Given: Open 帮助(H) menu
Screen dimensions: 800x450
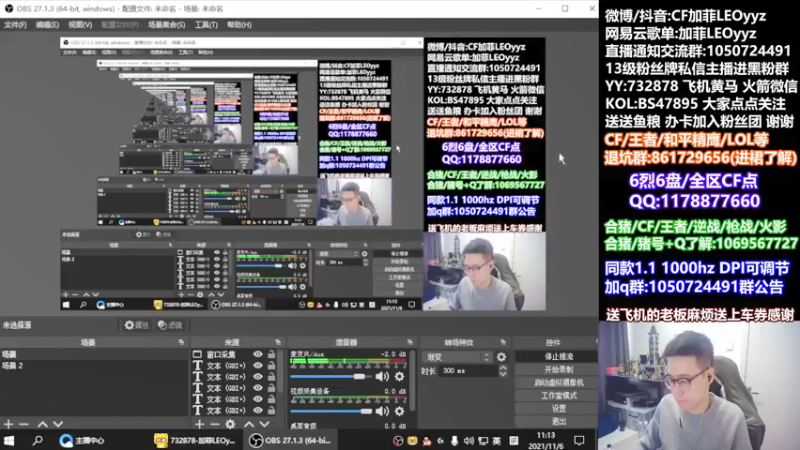Looking at the screenshot, I should pyautogui.click(x=239, y=24).
